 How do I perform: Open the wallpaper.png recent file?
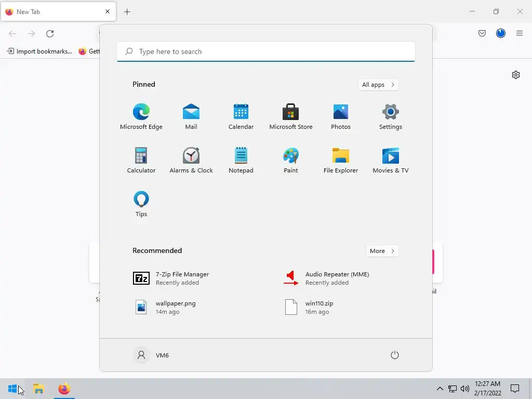(165, 308)
